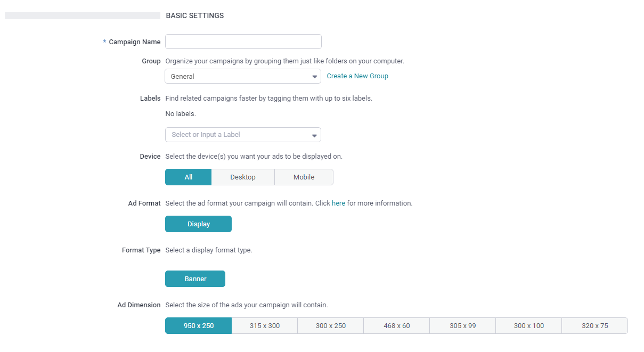The height and width of the screenshot is (352, 644).
Task: Click the Basic Settings section header
Action: pyautogui.click(x=195, y=15)
